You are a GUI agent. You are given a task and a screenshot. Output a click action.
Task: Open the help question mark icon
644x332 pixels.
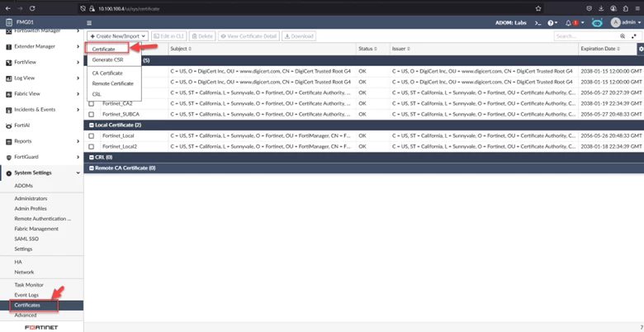[x=551, y=23]
